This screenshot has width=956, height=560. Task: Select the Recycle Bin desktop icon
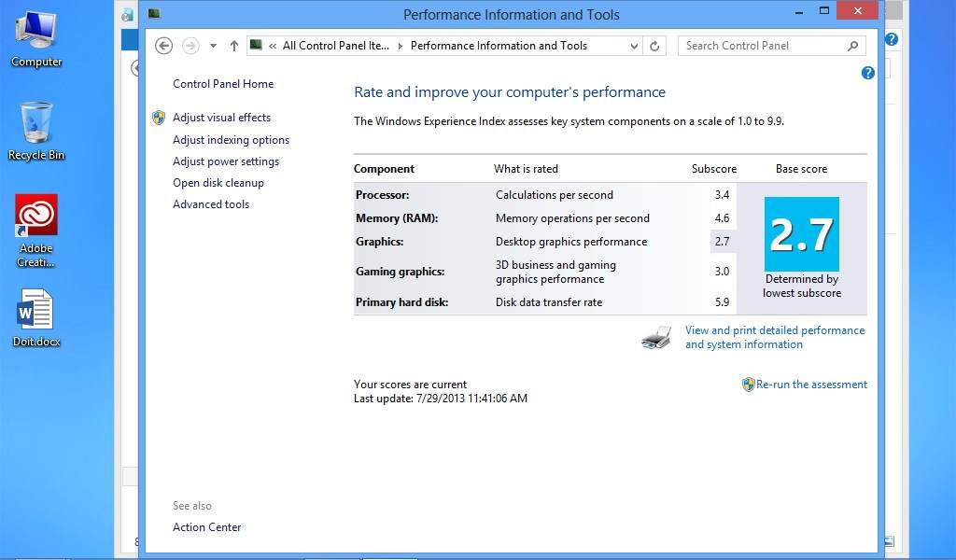tap(36, 132)
